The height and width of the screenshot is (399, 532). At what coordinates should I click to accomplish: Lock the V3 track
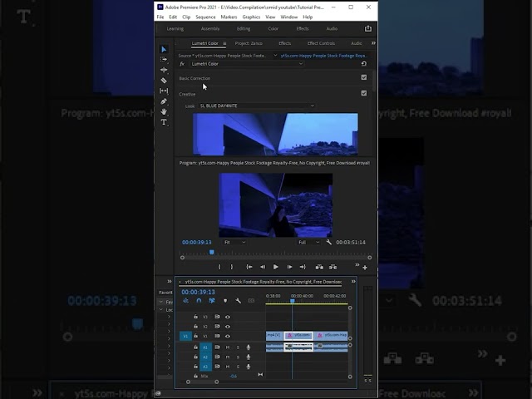pos(196,317)
